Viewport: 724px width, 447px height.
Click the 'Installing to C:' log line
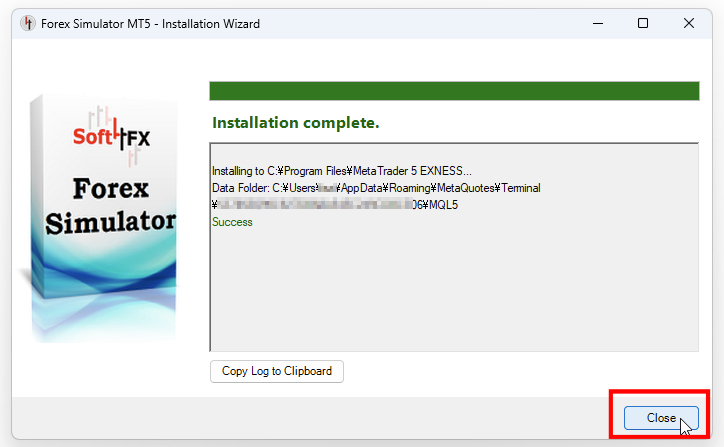pos(342,171)
